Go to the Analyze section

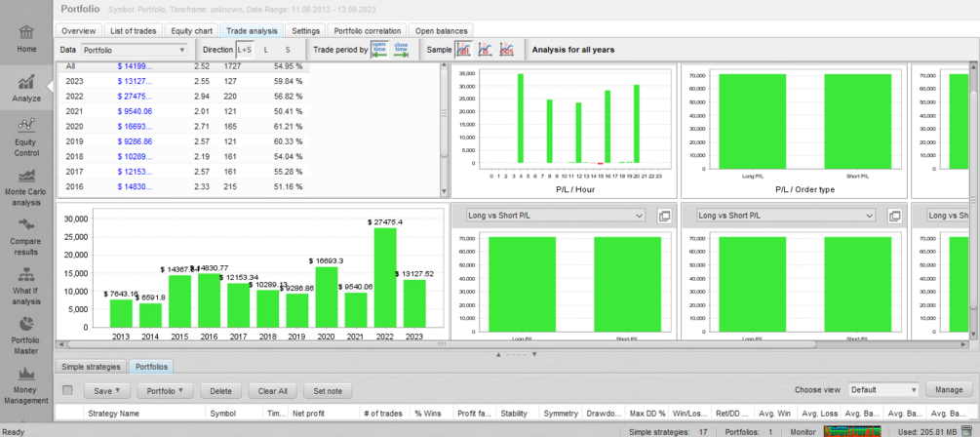coord(26,88)
